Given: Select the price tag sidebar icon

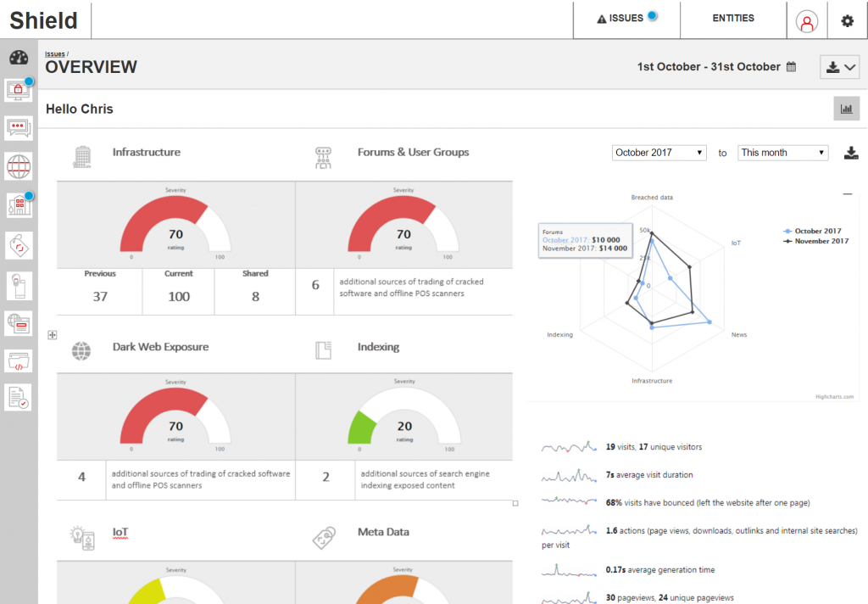Looking at the screenshot, I should [19, 245].
